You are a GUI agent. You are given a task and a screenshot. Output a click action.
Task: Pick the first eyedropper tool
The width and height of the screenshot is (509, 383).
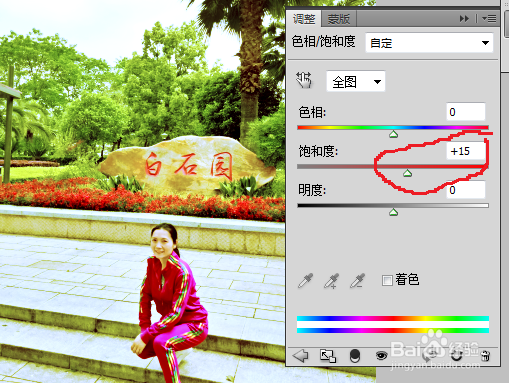point(305,281)
